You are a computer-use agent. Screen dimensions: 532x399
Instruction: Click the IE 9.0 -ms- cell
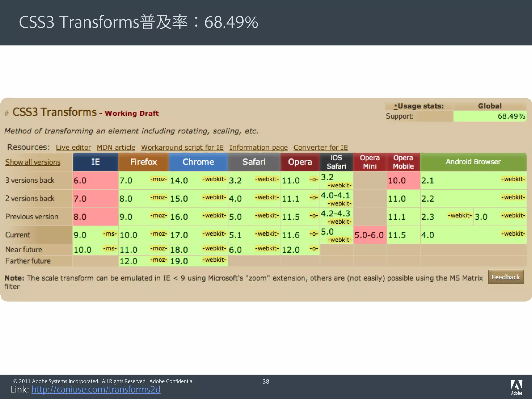point(95,235)
